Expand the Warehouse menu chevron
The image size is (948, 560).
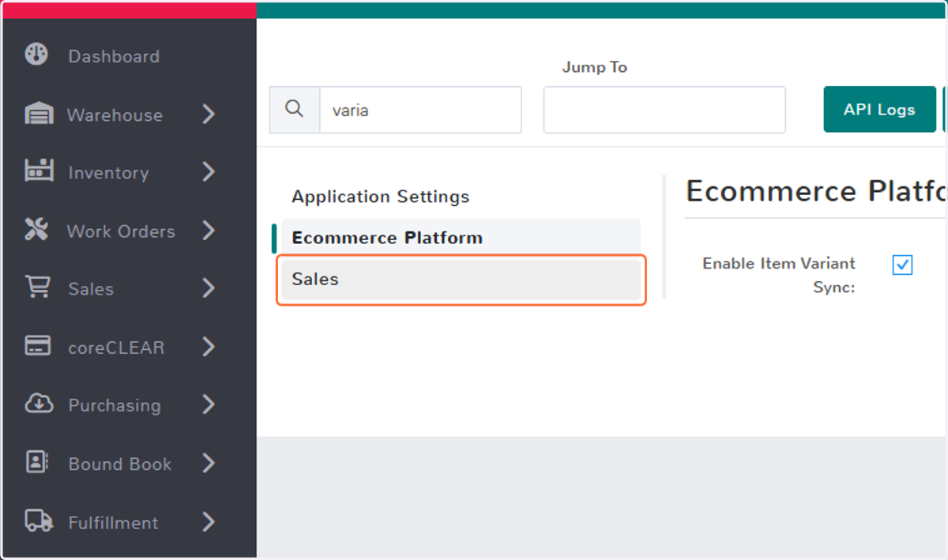209,114
